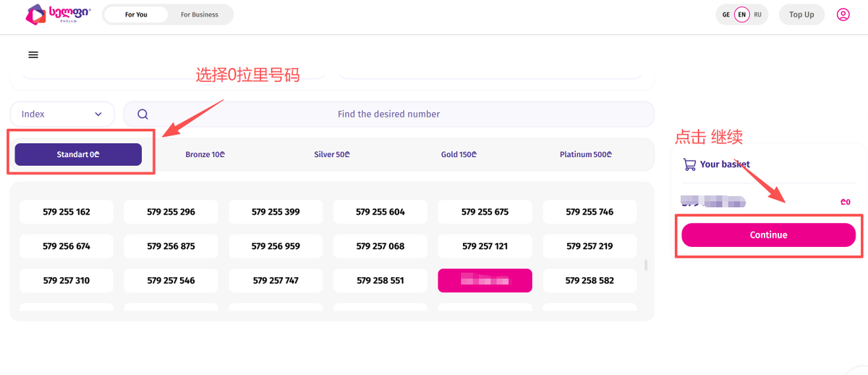Open the hamburger menu icon
The image size is (868, 375).
pos(33,54)
